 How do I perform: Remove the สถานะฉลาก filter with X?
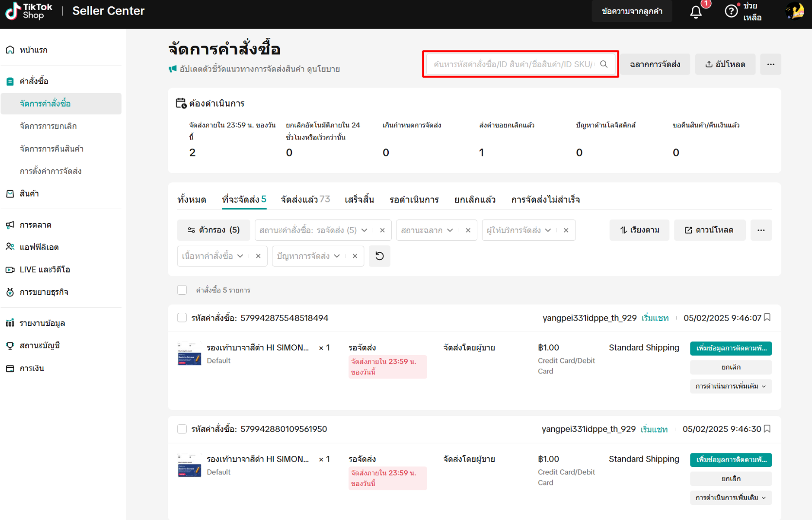point(468,230)
